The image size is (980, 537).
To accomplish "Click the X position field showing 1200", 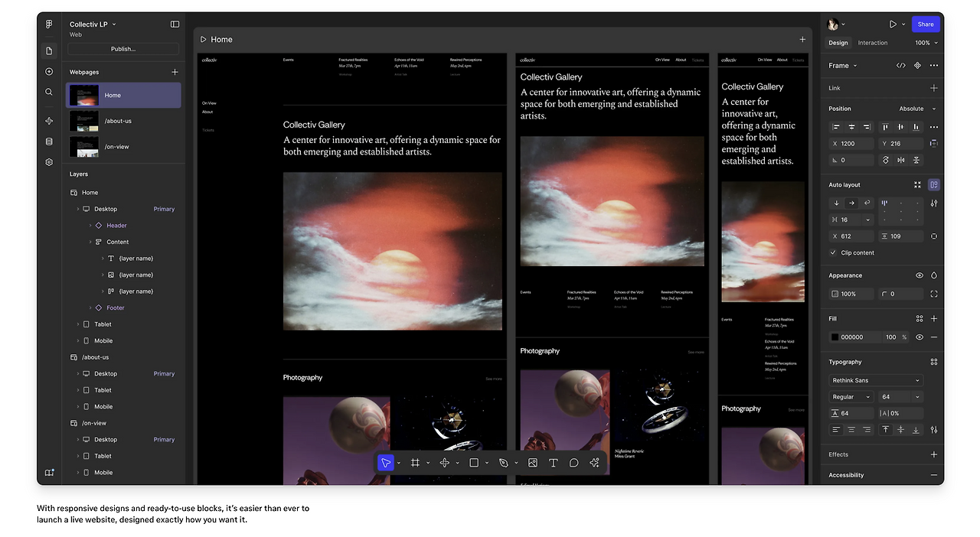I will click(851, 144).
